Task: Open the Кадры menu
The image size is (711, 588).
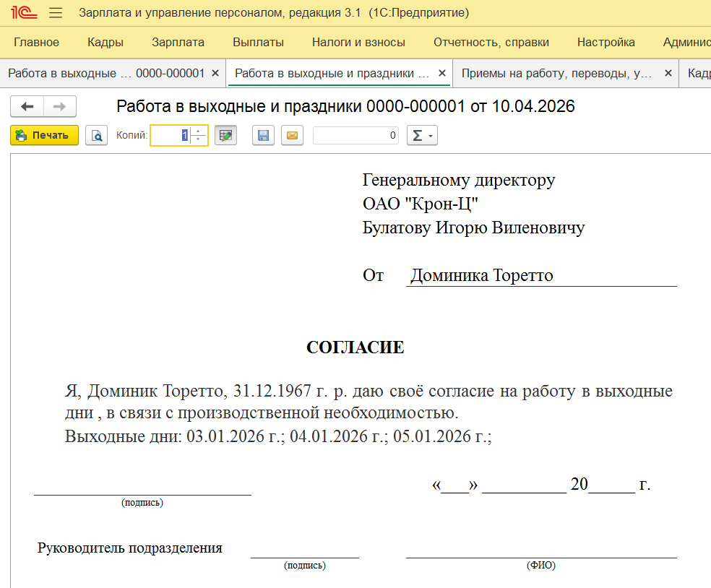Action: 105,42
